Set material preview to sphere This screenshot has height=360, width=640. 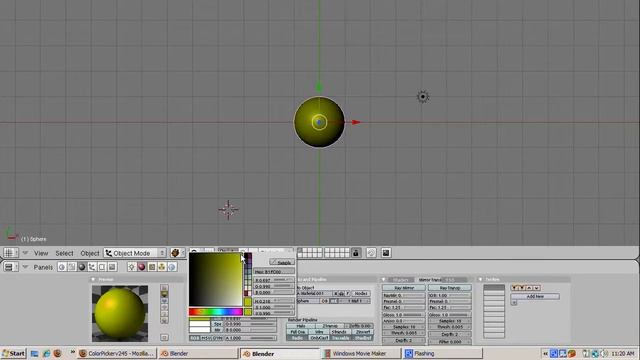(164, 294)
